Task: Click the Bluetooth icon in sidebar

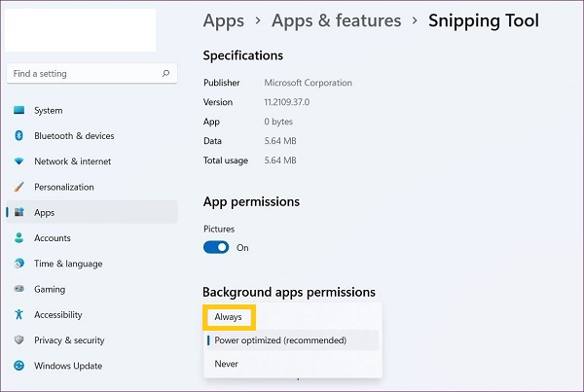Action: pyautogui.click(x=19, y=135)
